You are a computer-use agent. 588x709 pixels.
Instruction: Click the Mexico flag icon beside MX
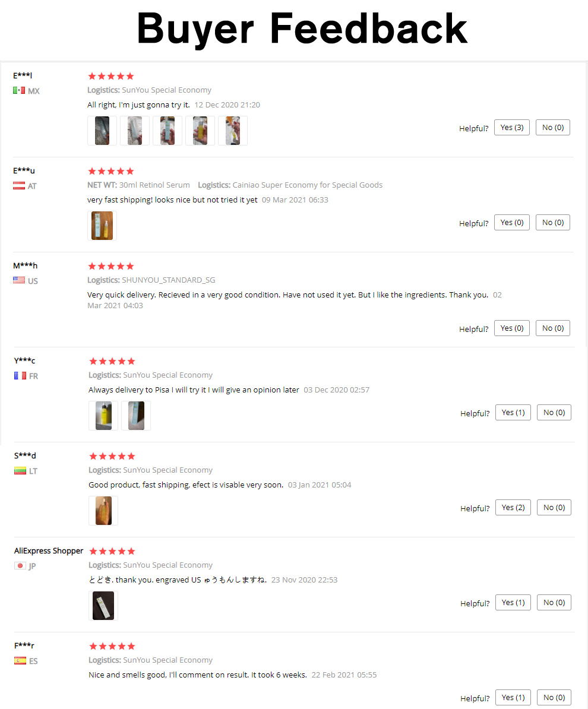point(19,91)
